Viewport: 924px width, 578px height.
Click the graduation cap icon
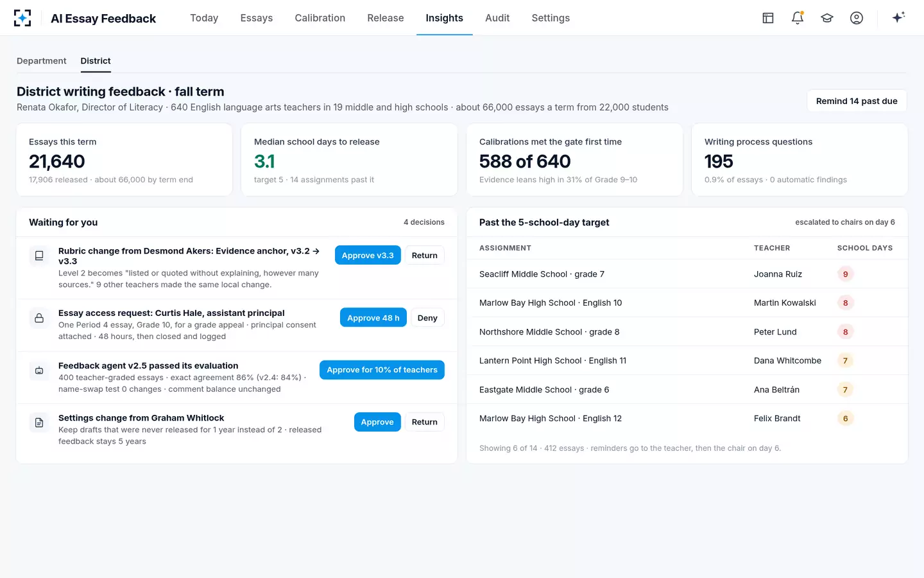[x=827, y=18]
